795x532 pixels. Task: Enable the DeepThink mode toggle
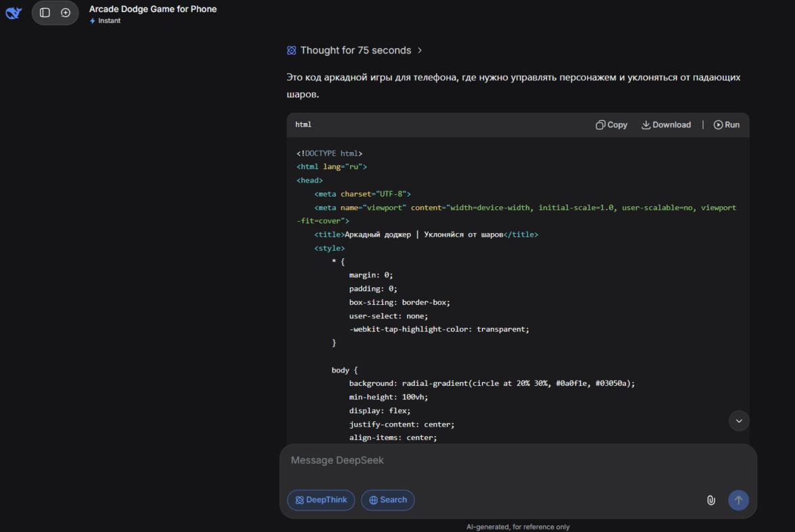click(321, 500)
